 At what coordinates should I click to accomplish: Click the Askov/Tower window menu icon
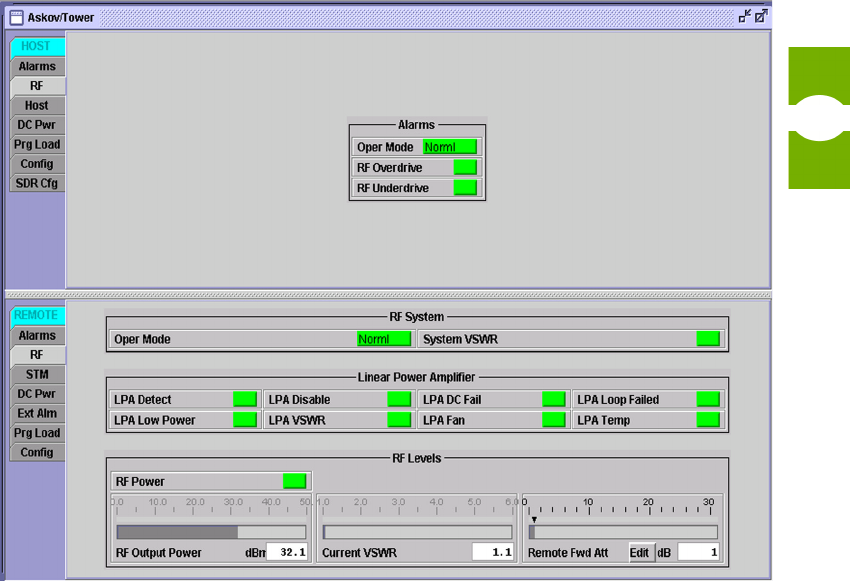(17, 17)
